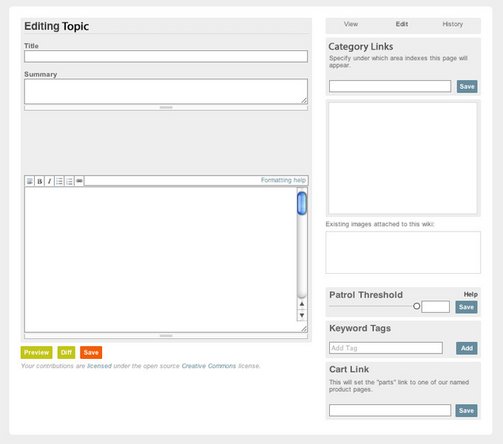Viewport: 503px width, 444px height.
Task: Toggle bold formatting in the editor
Action: [x=40, y=181]
